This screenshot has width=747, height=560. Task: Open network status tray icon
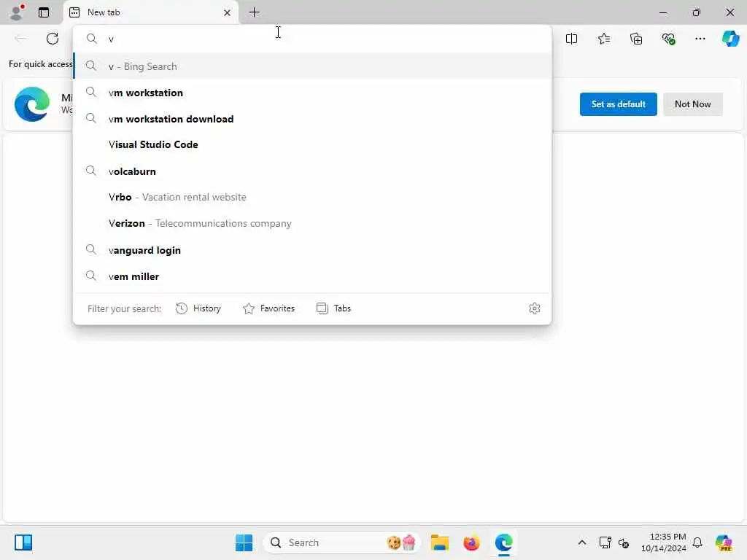(x=605, y=542)
